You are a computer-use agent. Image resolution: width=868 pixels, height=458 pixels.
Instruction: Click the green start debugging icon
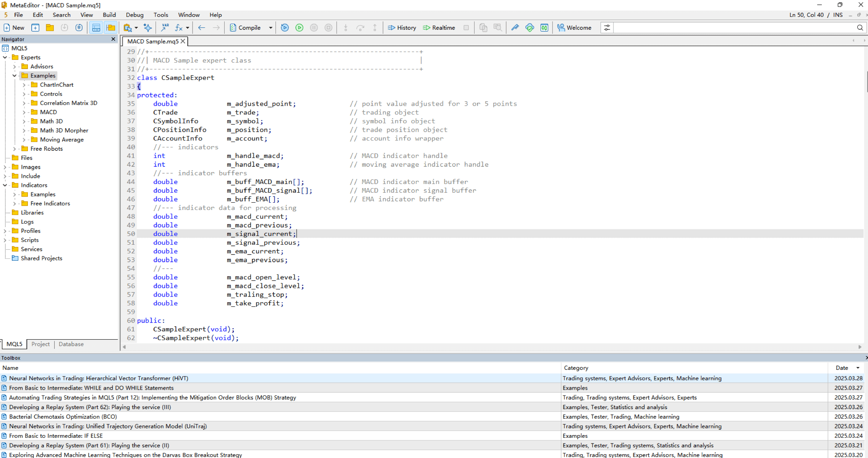point(300,27)
